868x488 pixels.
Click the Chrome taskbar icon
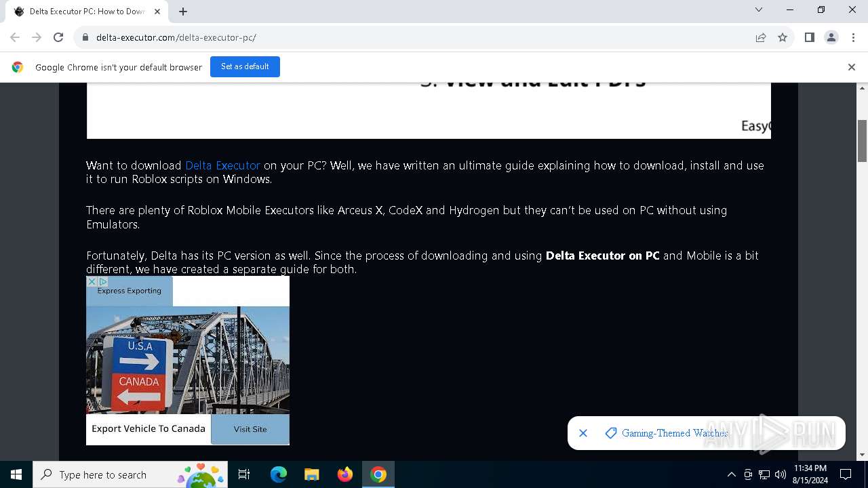click(378, 474)
